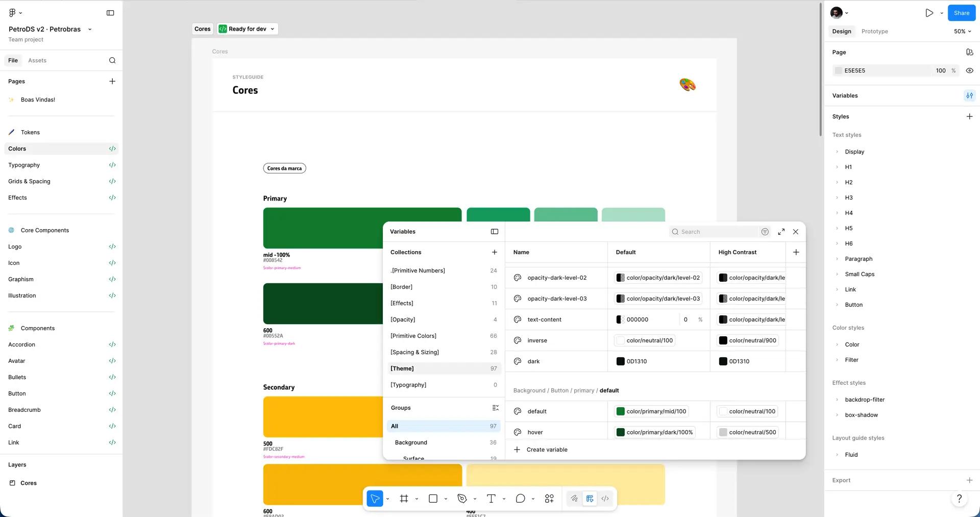This screenshot has width=980, height=517.
Task: Click dev-ready icon on Typography page
Action: pyautogui.click(x=112, y=165)
